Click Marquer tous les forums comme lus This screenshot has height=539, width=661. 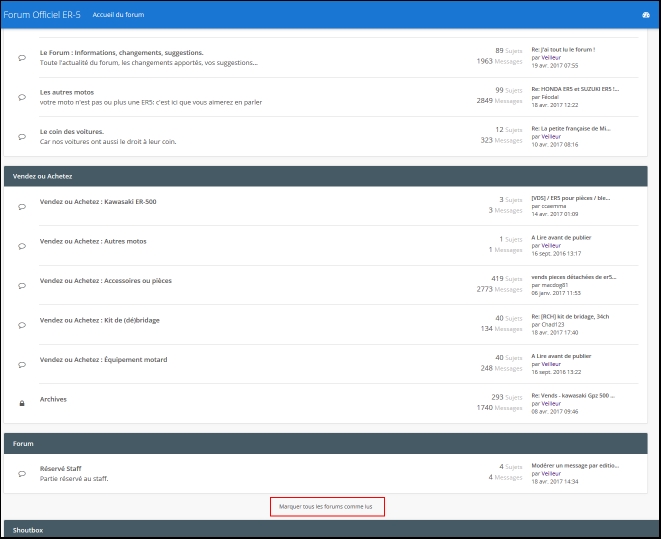327,507
